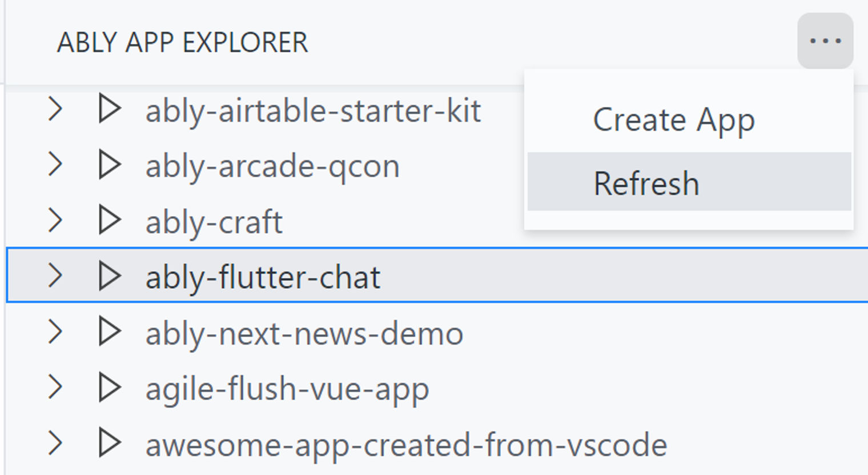Click the app icon beside awesome-app-created-from-vscode
868x475 pixels.
[x=110, y=443]
